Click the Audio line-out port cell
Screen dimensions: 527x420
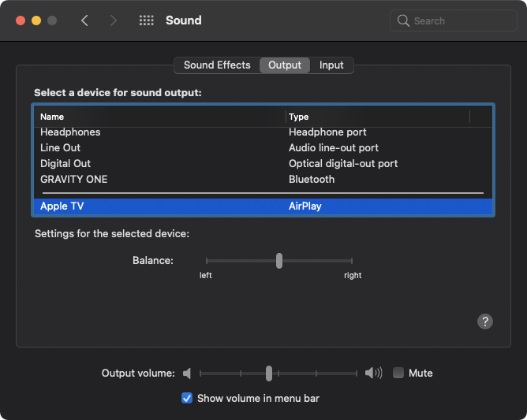click(x=334, y=147)
